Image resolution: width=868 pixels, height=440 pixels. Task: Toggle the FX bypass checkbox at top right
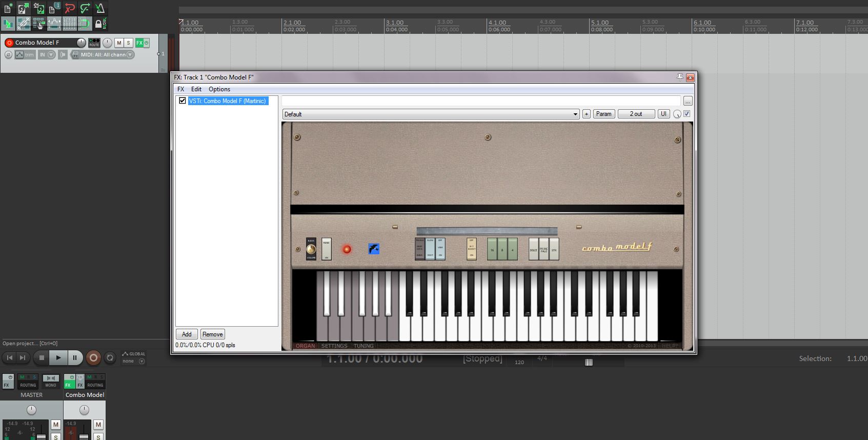(x=687, y=114)
